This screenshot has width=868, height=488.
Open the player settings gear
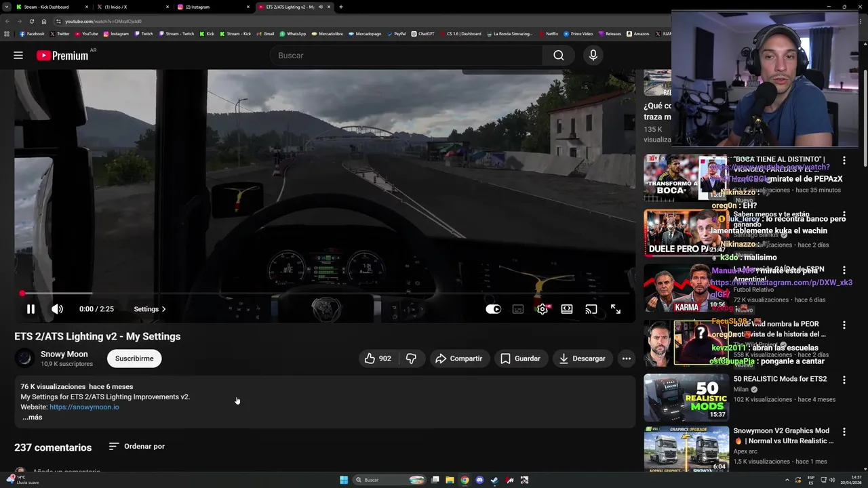pos(542,309)
